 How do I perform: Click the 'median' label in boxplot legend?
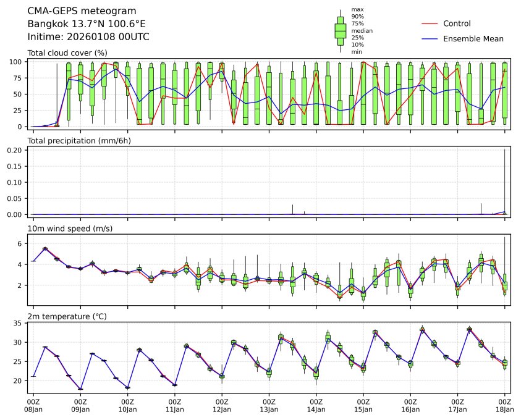[362, 30]
